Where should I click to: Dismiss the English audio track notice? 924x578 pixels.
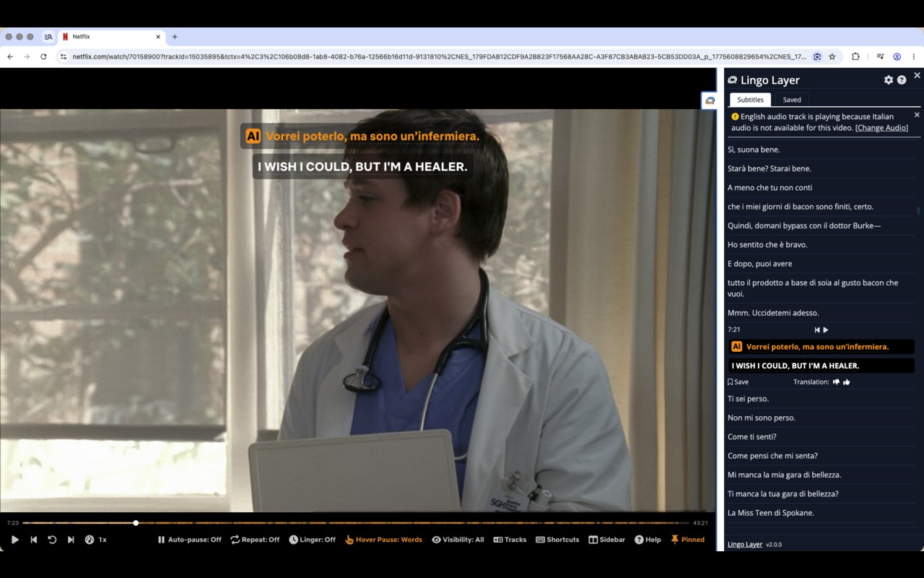917,115
